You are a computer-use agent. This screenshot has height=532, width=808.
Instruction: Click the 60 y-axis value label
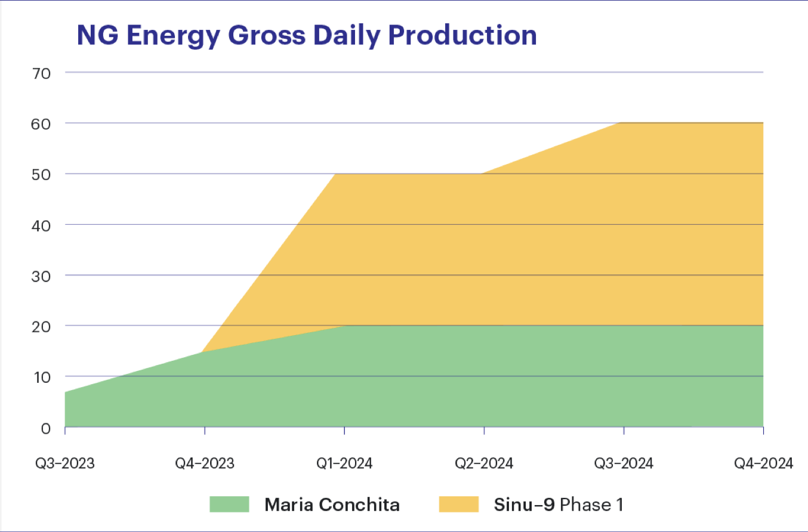pyautogui.click(x=44, y=123)
